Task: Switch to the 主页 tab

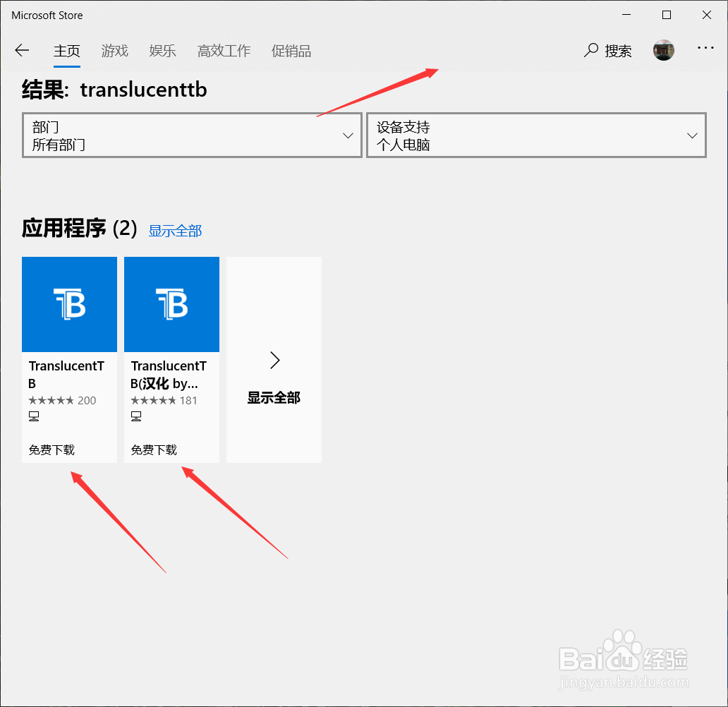Action: pos(67,51)
